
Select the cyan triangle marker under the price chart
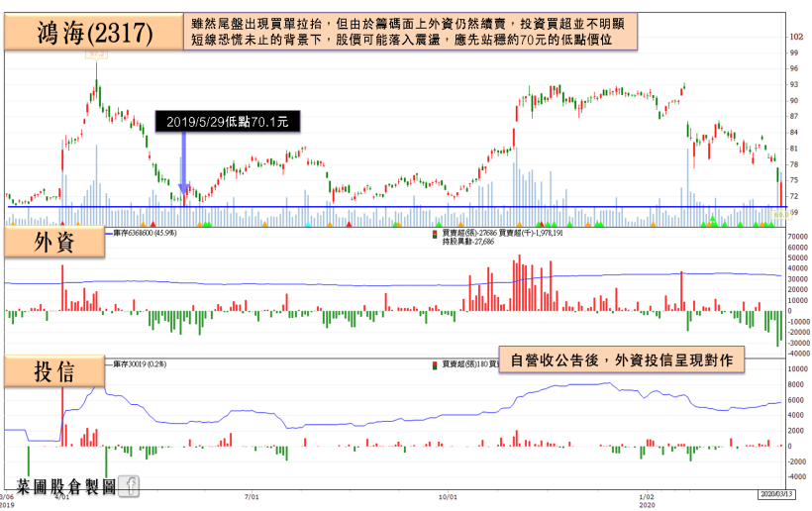[x=308, y=224]
